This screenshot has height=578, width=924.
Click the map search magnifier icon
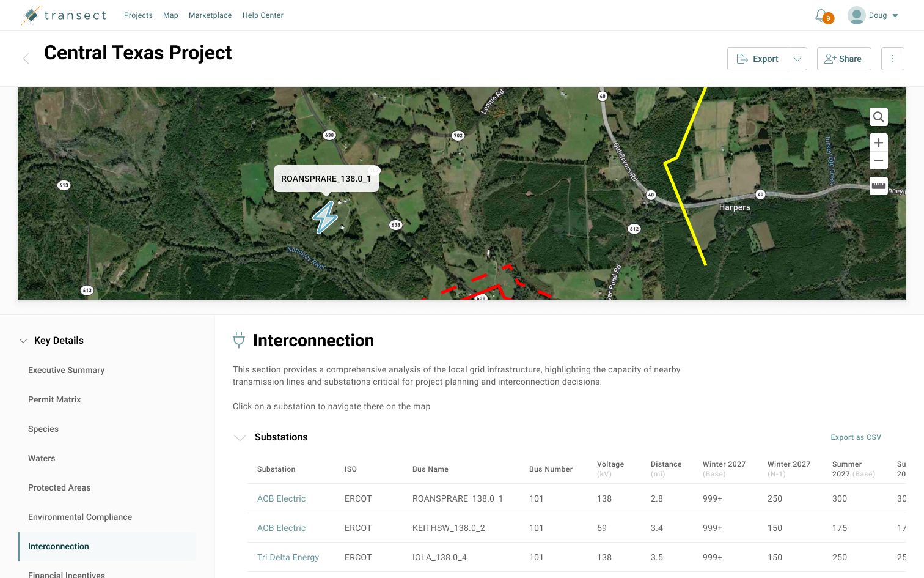coord(878,117)
